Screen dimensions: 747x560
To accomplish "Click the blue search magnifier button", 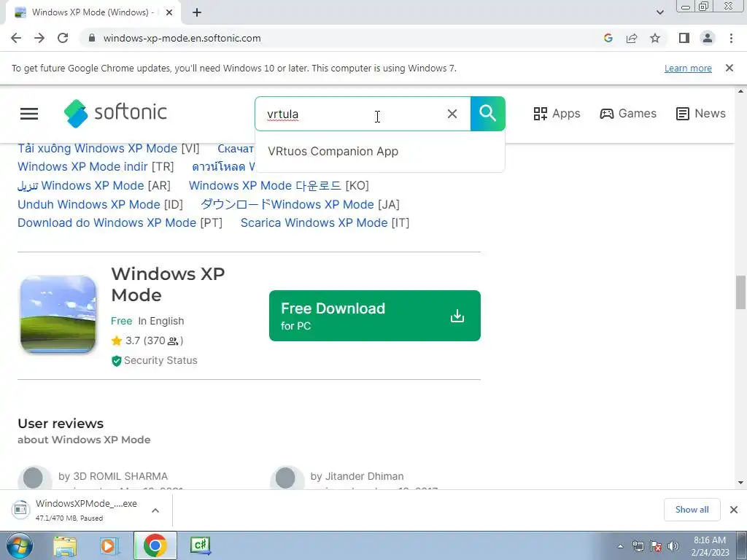I will pos(488,114).
